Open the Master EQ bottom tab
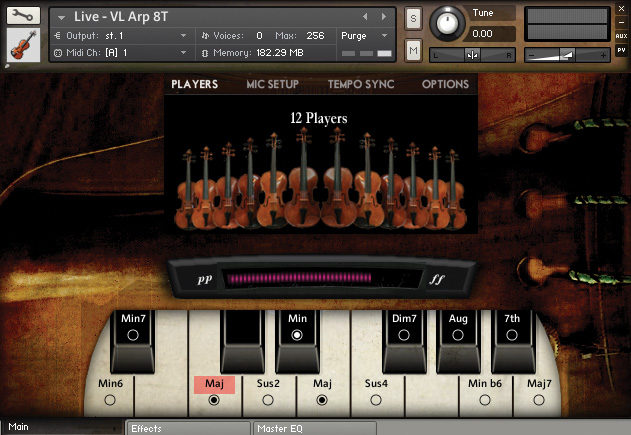The height and width of the screenshot is (435, 631). [x=313, y=428]
